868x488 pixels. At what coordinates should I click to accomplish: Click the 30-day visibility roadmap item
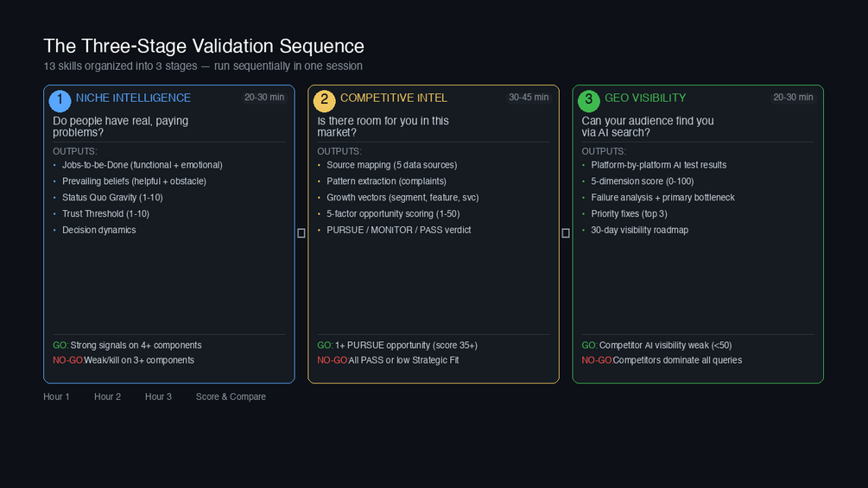tap(639, 231)
